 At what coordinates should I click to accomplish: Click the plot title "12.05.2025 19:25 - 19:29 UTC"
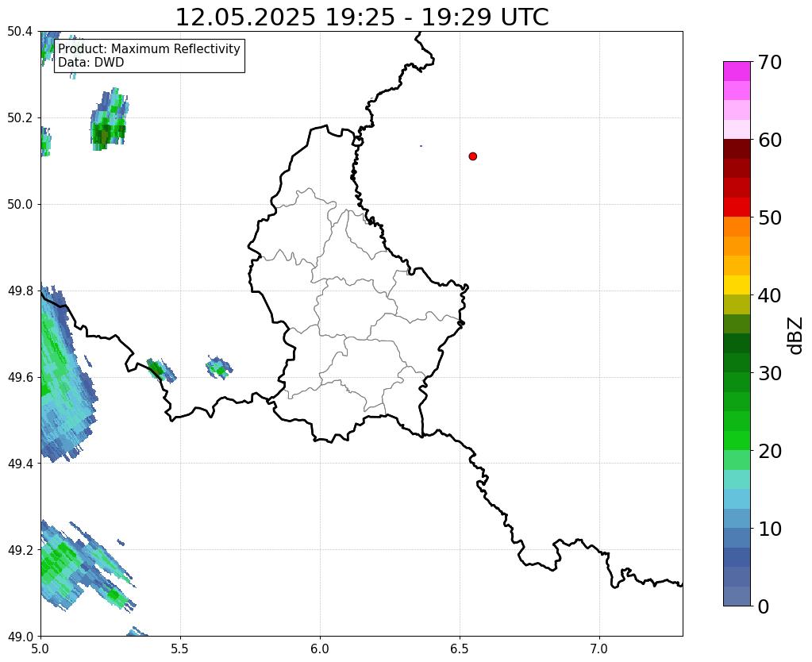click(x=362, y=17)
